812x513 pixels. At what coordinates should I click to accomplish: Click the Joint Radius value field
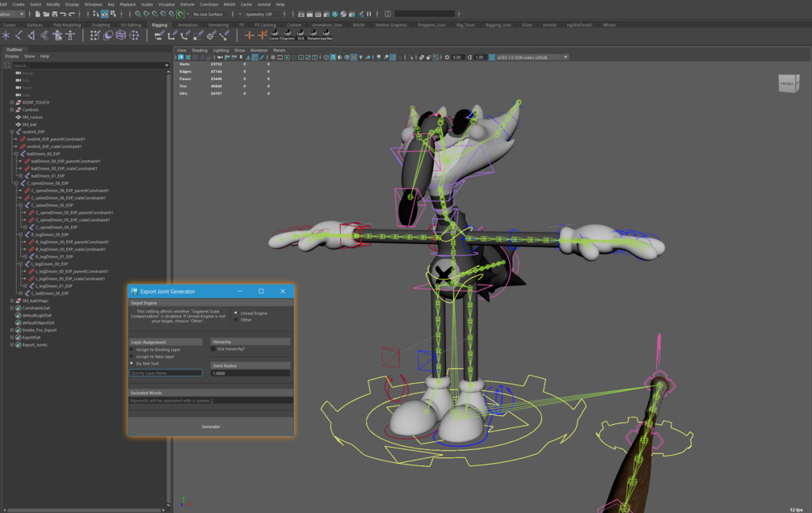(x=250, y=373)
